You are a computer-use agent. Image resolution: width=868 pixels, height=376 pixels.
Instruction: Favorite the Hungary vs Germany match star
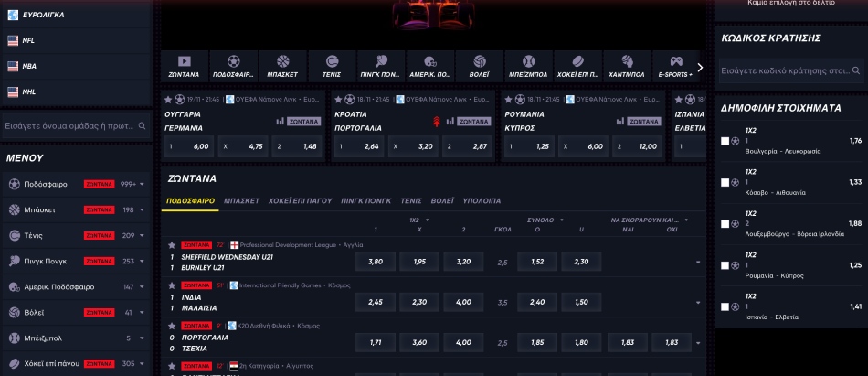coord(168,100)
